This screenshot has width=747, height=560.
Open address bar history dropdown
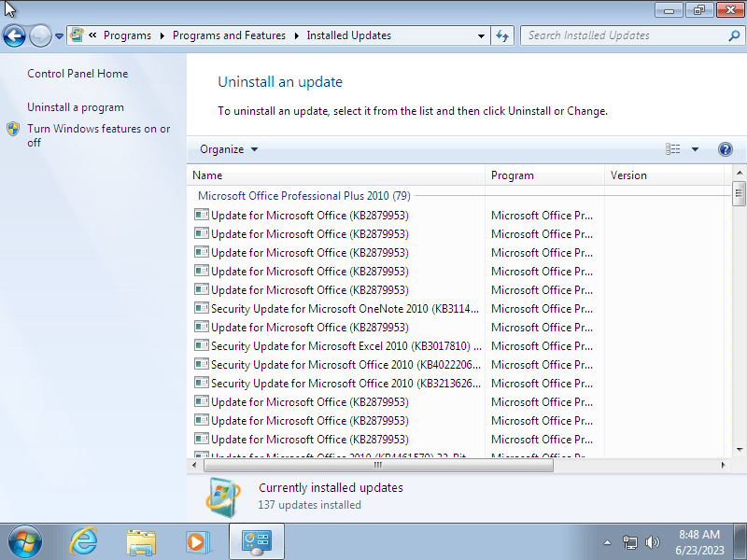pyautogui.click(x=481, y=35)
